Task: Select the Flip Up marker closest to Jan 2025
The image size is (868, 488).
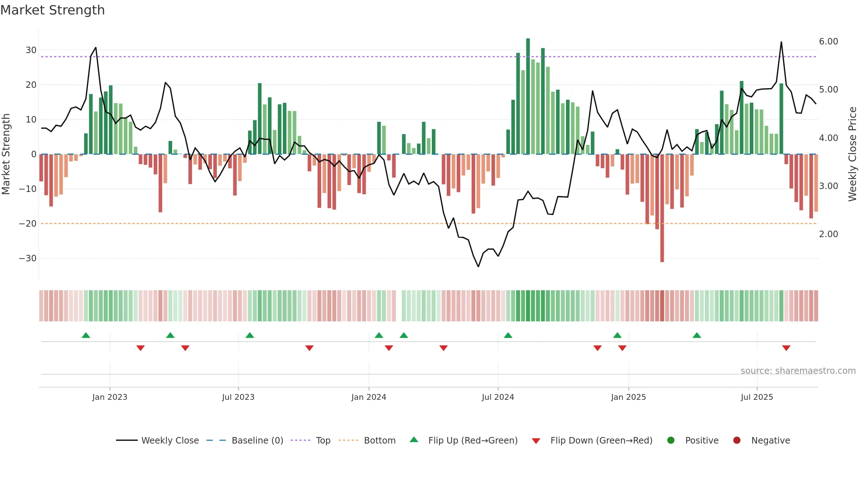Action: pyautogui.click(x=617, y=335)
